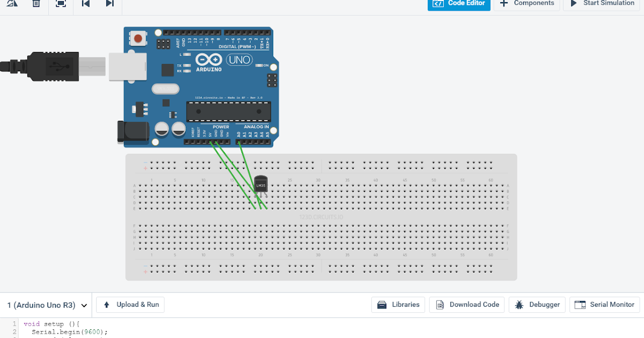Viewport: 644px width, 338px height.
Task: Open the Serial Monitor icon
Action: (x=580, y=304)
